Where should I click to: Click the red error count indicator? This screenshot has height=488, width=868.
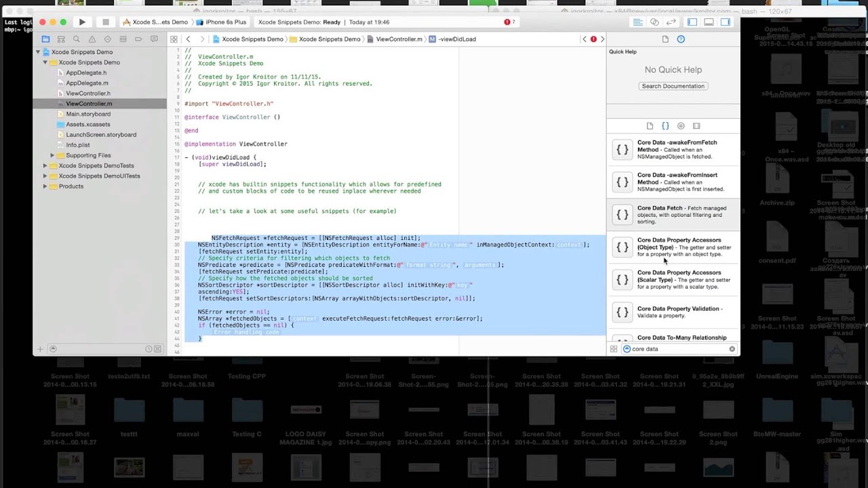(x=509, y=22)
